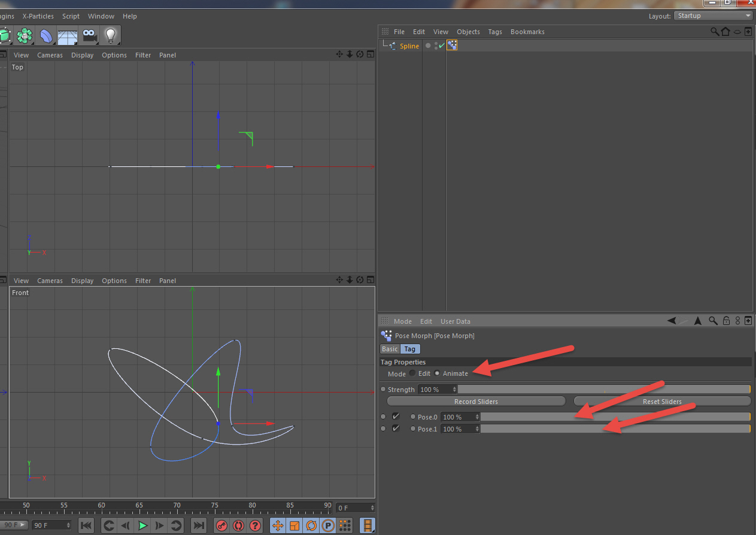Open Top viewport Cameras menu
Viewport: 756px width, 535px height.
pyautogui.click(x=50, y=55)
